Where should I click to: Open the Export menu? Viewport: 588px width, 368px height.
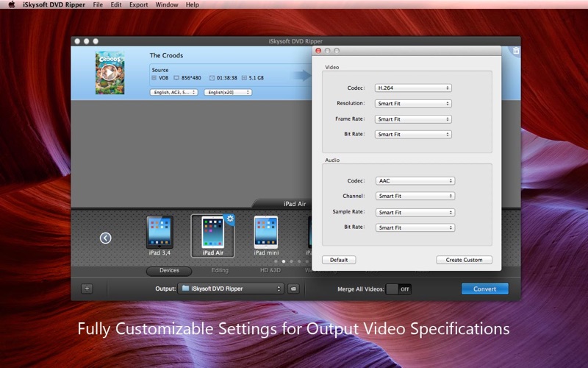(138, 4)
